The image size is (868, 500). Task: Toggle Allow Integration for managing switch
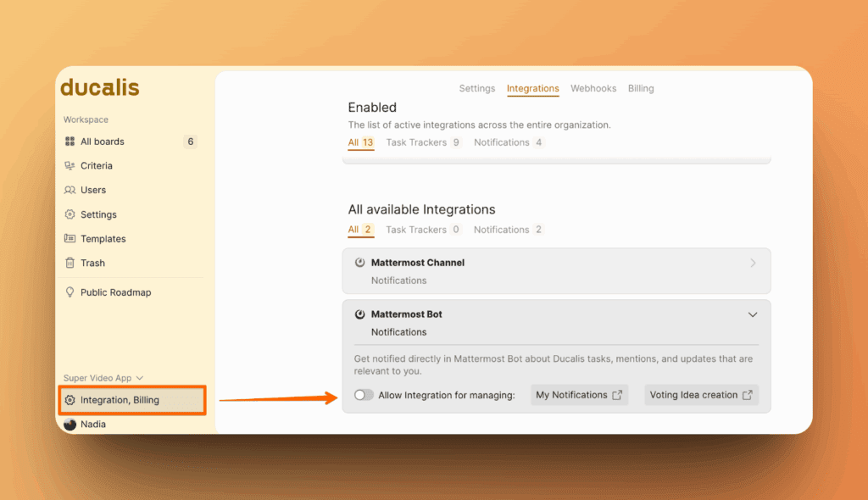[364, 395]
